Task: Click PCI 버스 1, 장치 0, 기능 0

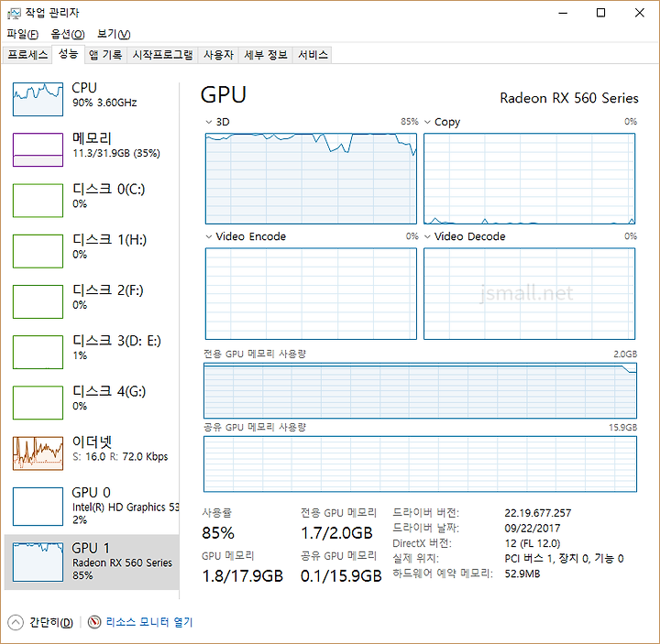Action: click(x=564, y=559)
